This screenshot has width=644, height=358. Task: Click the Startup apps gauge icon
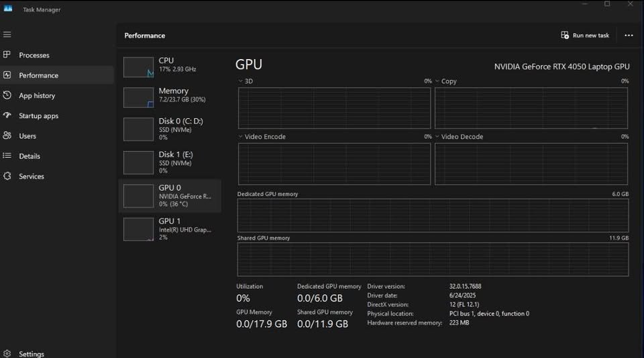point(7,115)
